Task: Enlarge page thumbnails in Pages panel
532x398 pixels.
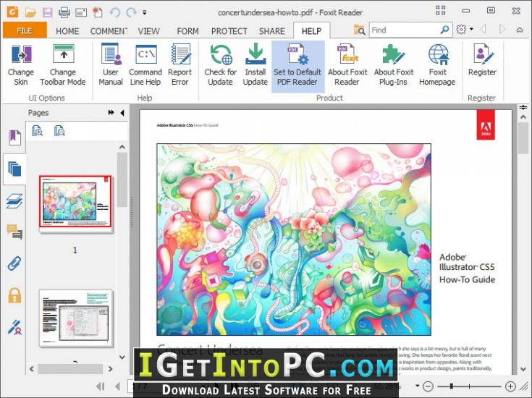Action: pyautogui.click(x=37, y=131)
